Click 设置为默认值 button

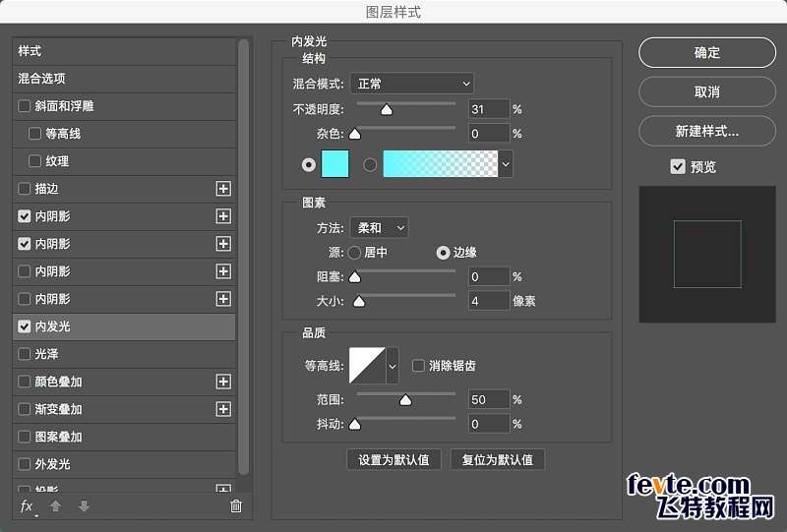click(394, 460)
